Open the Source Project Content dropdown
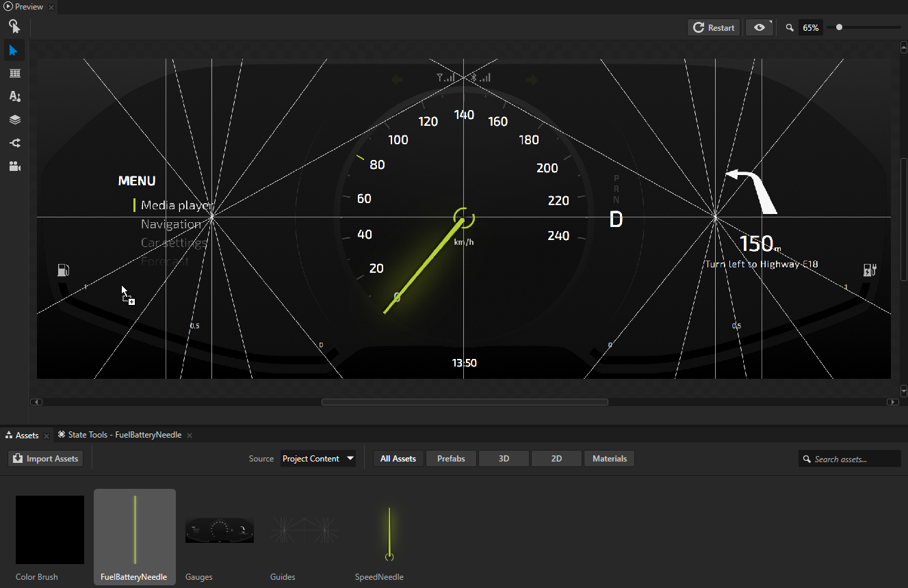 click(318, 459)
